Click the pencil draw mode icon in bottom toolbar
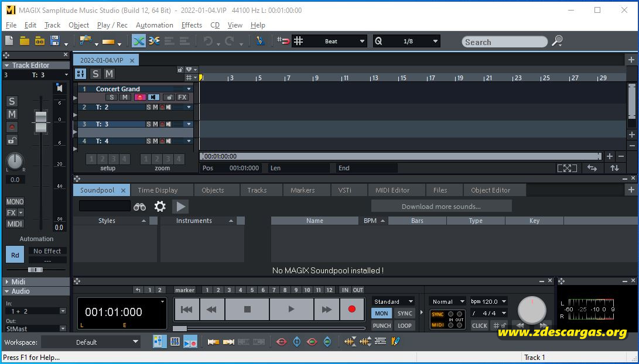Viewport: 639px width, 364px height. 395,342
